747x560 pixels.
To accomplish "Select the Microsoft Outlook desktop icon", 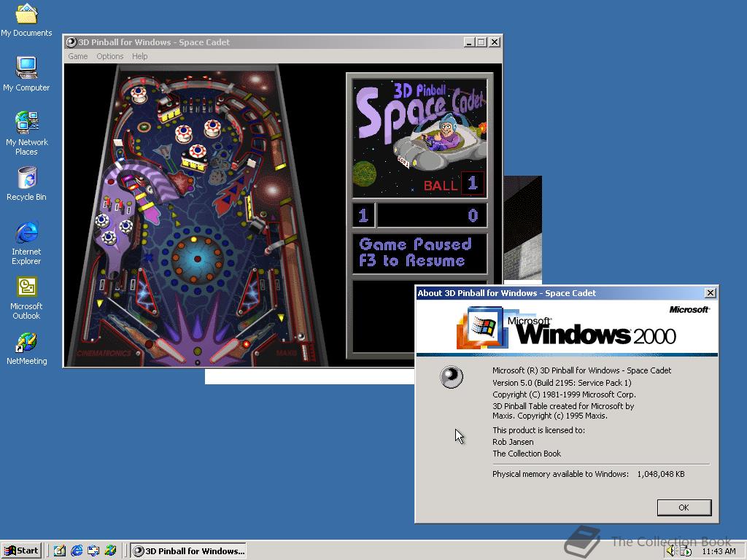I will coord(27,297).
